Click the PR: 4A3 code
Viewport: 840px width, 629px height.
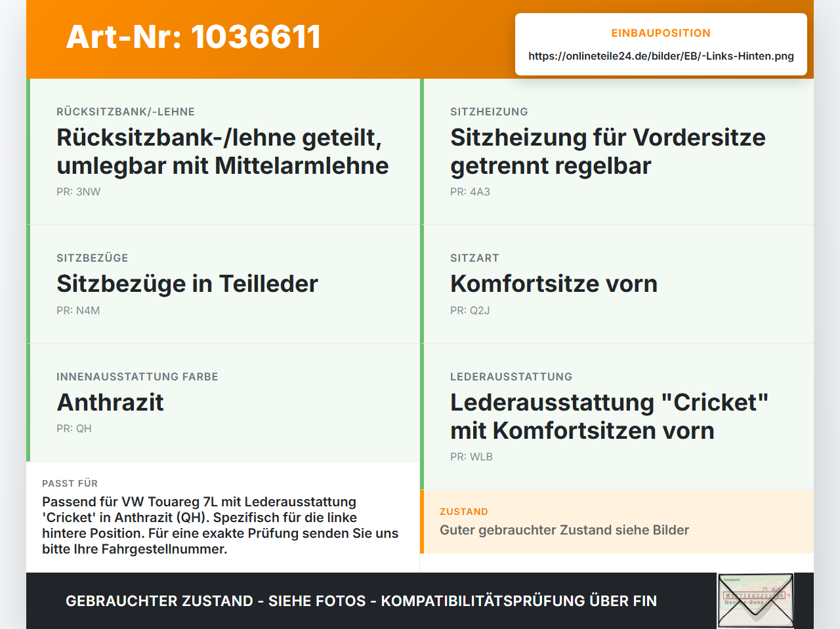(x=470, y=192)
